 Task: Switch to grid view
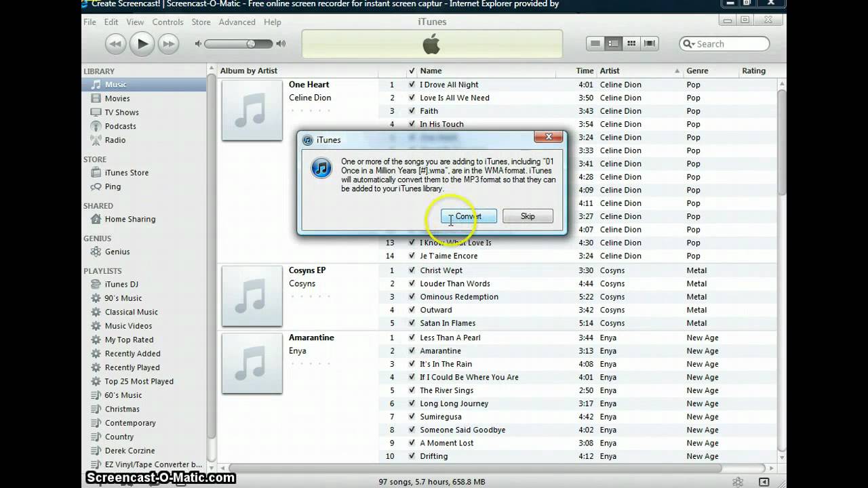point(631,44)
